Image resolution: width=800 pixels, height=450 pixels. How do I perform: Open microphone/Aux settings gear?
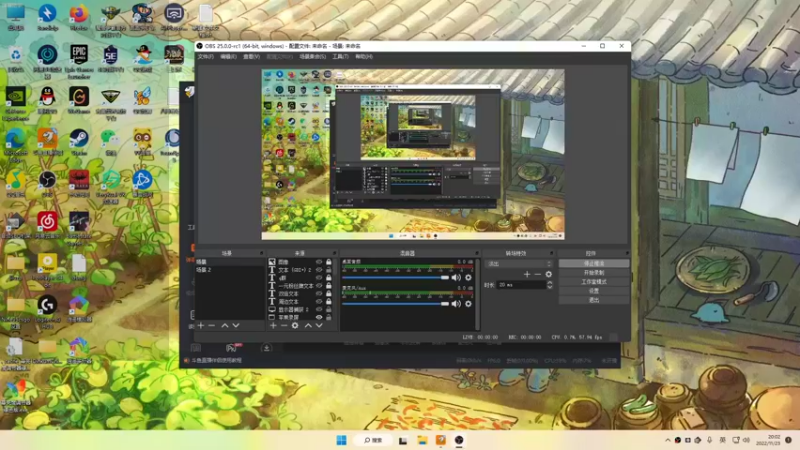[468, 304]
